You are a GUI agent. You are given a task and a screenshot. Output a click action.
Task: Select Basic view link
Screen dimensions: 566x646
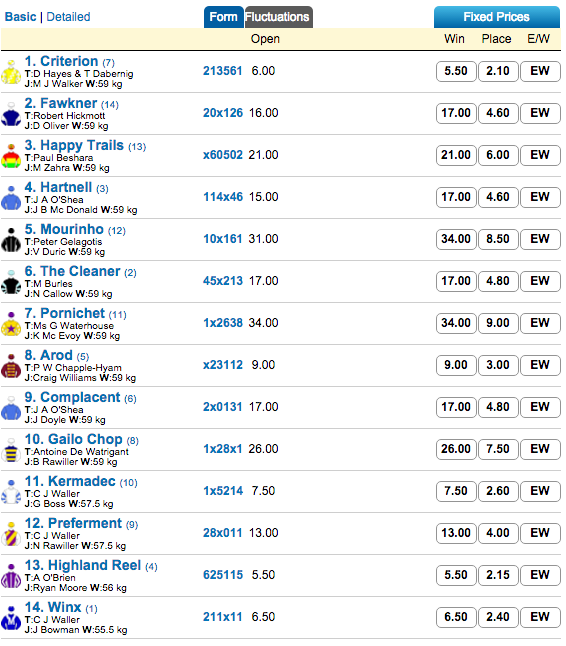[x=20, y=17]
